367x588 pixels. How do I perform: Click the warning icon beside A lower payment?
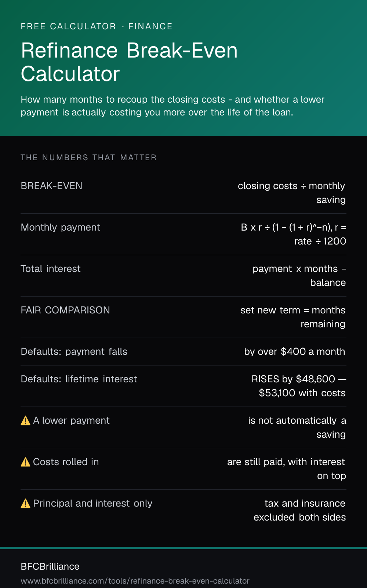pos(26,420)
